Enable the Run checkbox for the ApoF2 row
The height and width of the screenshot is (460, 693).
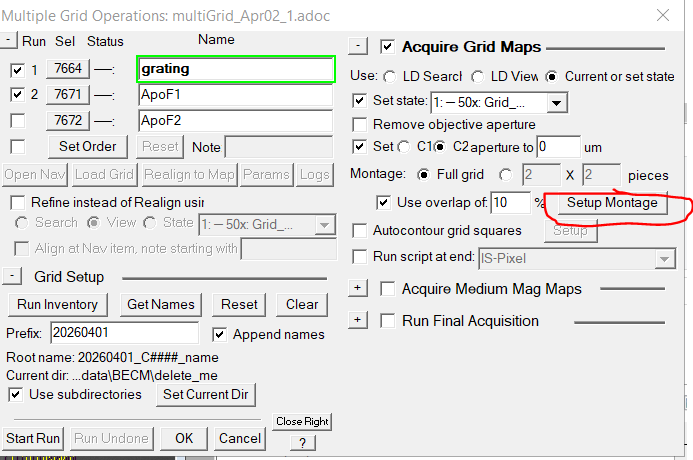pyautogui.click(x=17, y=121)
